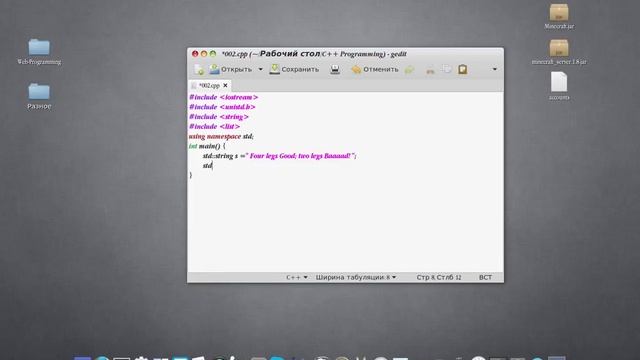Maximize gedit with the green button
This screenshot has width=640, height=360.
pyautogui.click(x=213, y=54)
